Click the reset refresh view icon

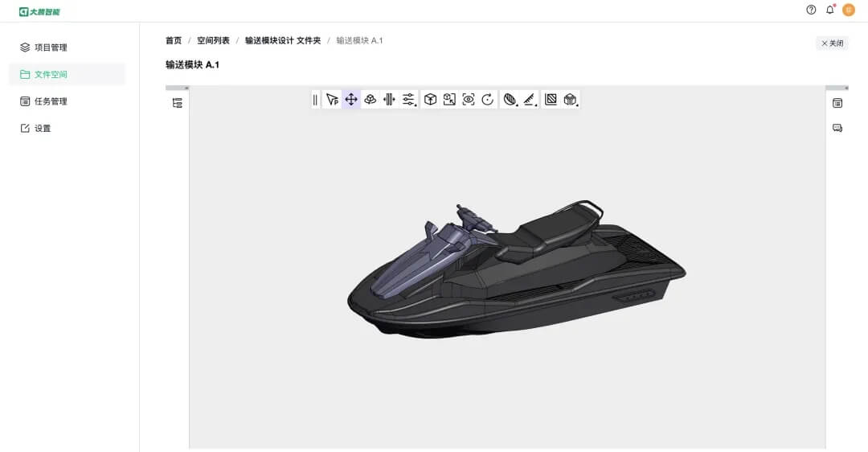[x=488, y=100]
